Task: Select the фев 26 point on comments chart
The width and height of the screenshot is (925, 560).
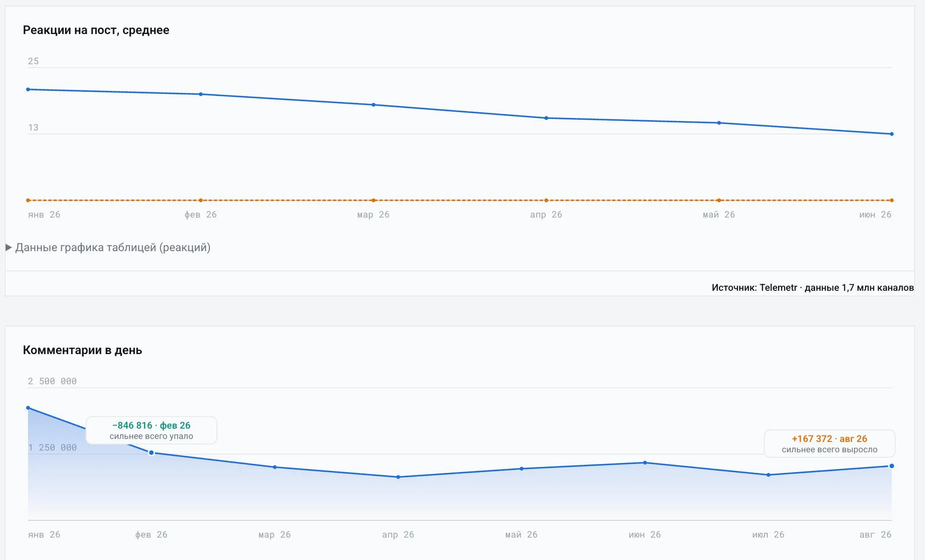Action: [151, 453]
